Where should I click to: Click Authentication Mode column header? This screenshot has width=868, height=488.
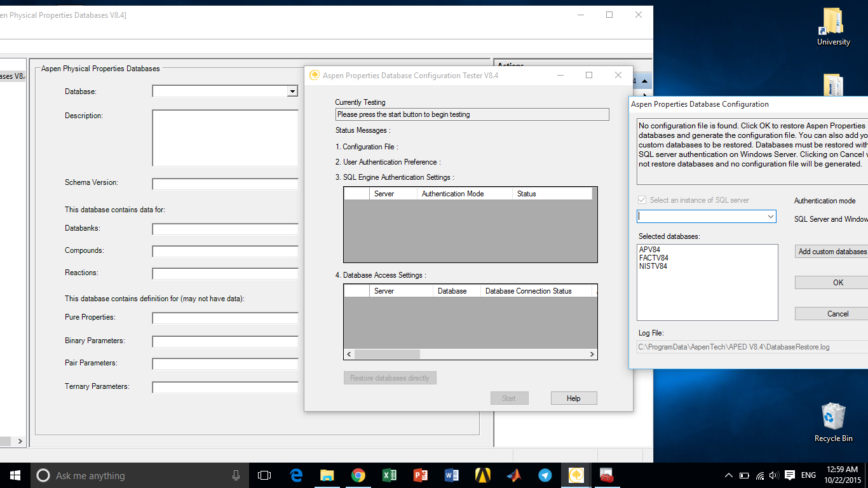pyautogui.click(x=465, y=194)
